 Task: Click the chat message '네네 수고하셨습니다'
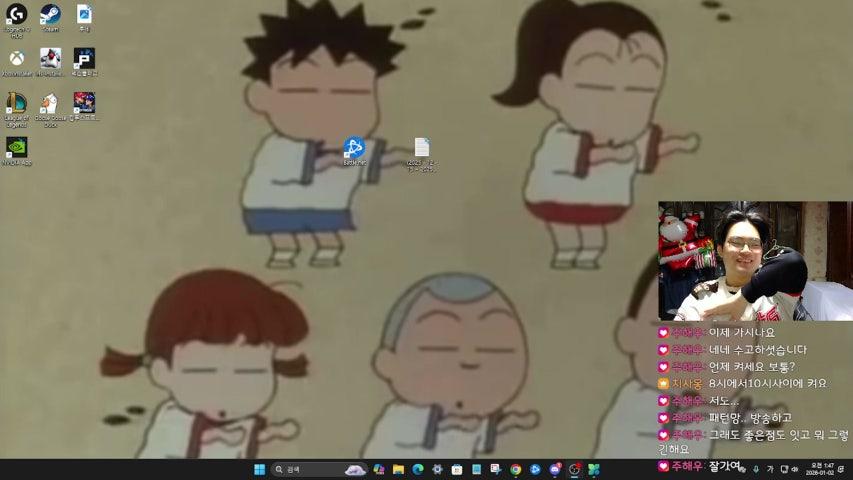758,350
